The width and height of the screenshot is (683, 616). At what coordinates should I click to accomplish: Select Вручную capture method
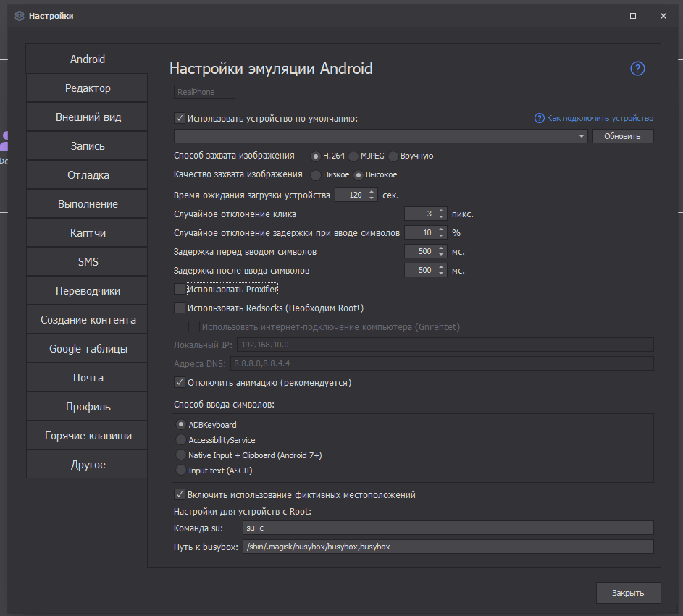pos(393,156)
